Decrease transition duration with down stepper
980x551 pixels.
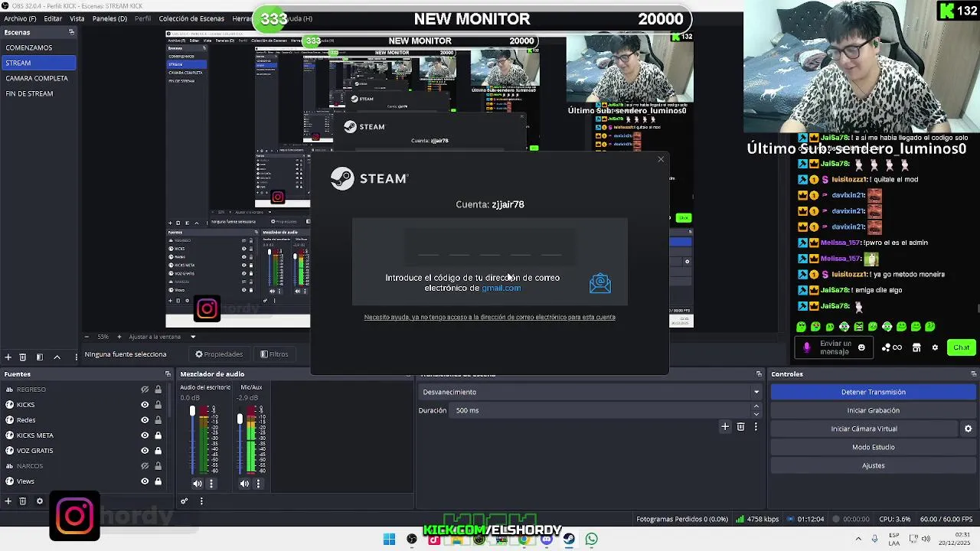(756, 414)
